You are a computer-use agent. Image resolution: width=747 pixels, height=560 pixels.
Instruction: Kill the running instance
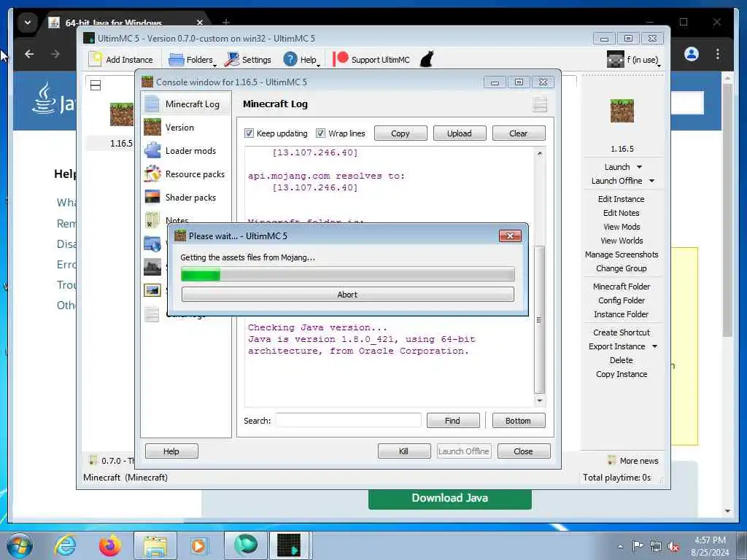point(403,451)
